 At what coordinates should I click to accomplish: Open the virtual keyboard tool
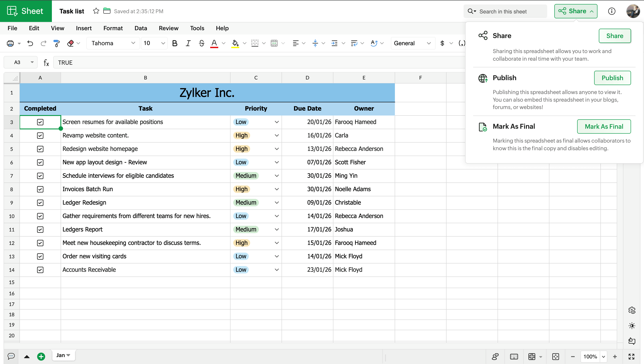[514, 356]
